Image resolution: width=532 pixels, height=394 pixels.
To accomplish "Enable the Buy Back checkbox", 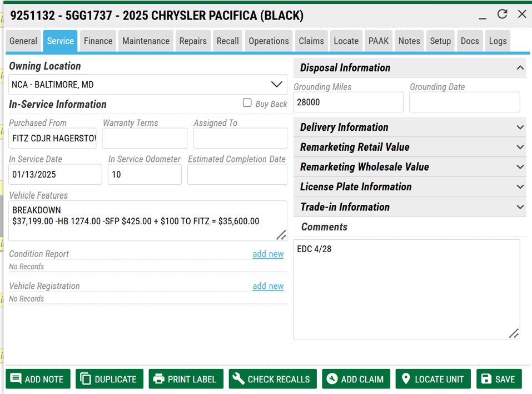I will coord(247,103).
